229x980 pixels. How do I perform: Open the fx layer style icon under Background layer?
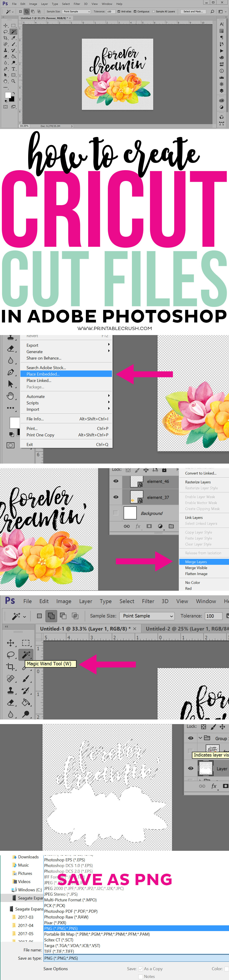[x=138, y=526]
